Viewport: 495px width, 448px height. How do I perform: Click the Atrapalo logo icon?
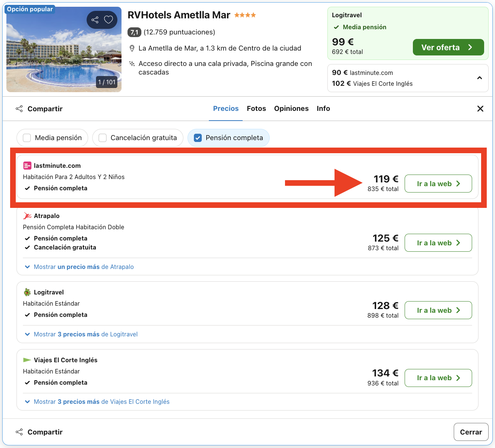pyautogui.click(x=27, y=216)
